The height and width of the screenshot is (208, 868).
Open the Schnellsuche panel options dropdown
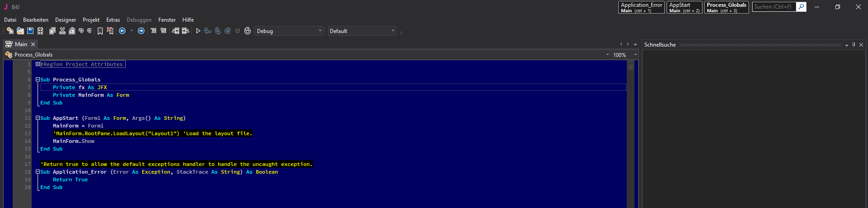pos(847,45)
